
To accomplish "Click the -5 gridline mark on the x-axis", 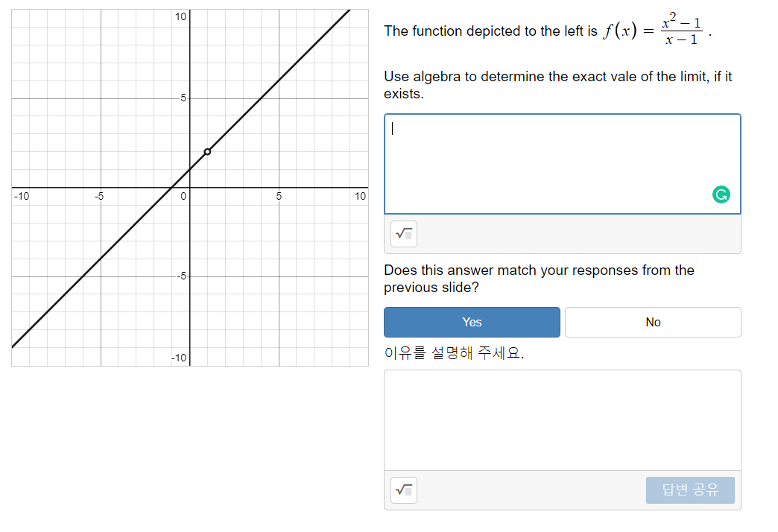I will [100, 196].
